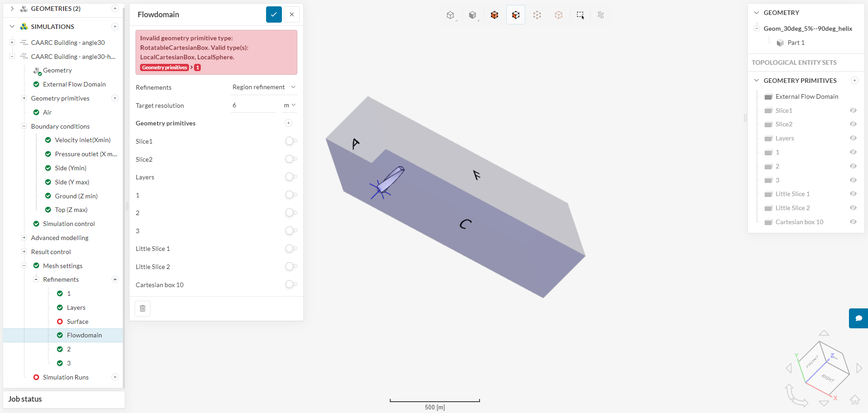This screenshot has height=413, width=868.
Task: Enable the Slice2 toggle in Flowdomain panel
Action: [291, 159]
